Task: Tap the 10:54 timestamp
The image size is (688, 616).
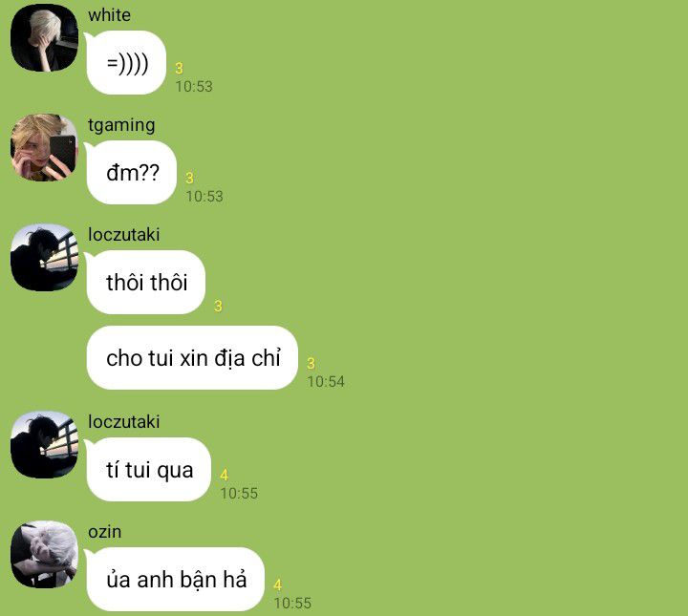Action: pos(326,381)
